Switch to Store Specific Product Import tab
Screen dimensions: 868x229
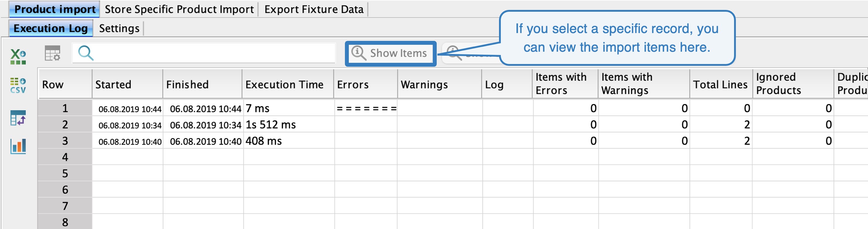(x=179, y=9)
